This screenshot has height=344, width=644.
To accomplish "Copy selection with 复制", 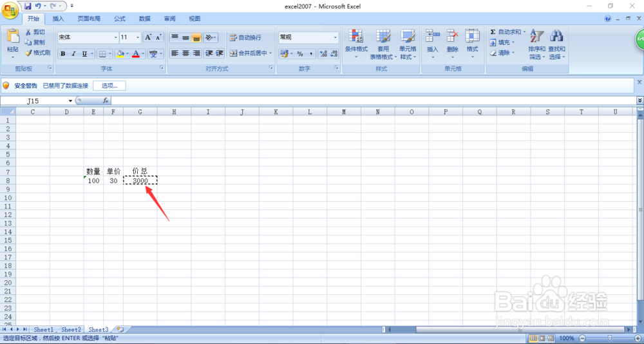I will (x=35, y=43).
